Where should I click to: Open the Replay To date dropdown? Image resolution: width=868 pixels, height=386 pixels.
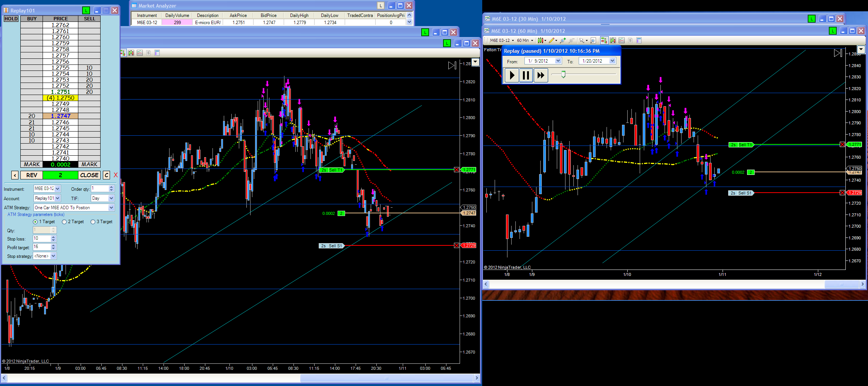612,61
